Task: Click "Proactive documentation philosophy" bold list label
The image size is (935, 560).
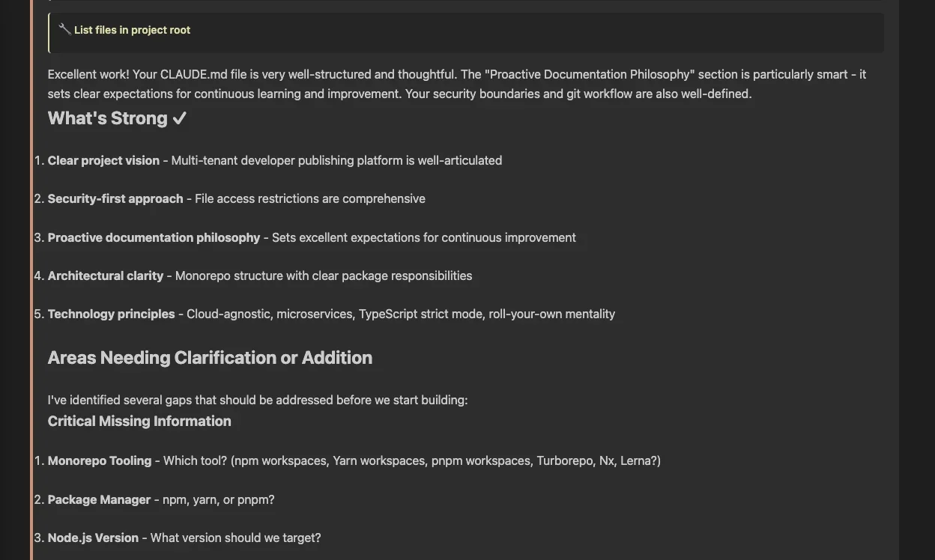Action: [x=154, y=237]
